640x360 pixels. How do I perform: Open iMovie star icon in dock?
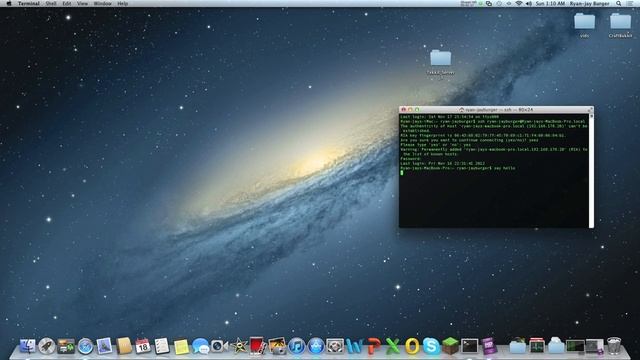pos(239,346)
